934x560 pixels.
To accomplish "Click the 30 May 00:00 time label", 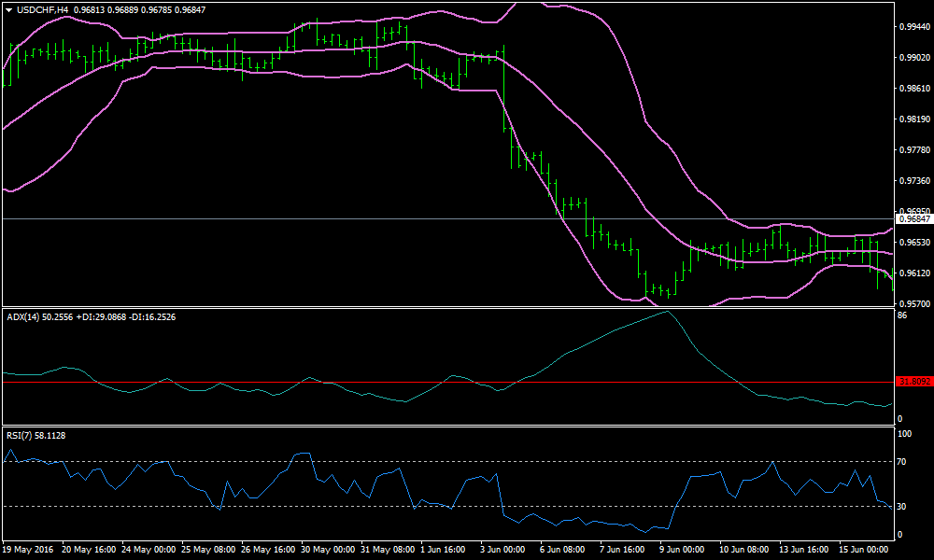I will (328, 551).
